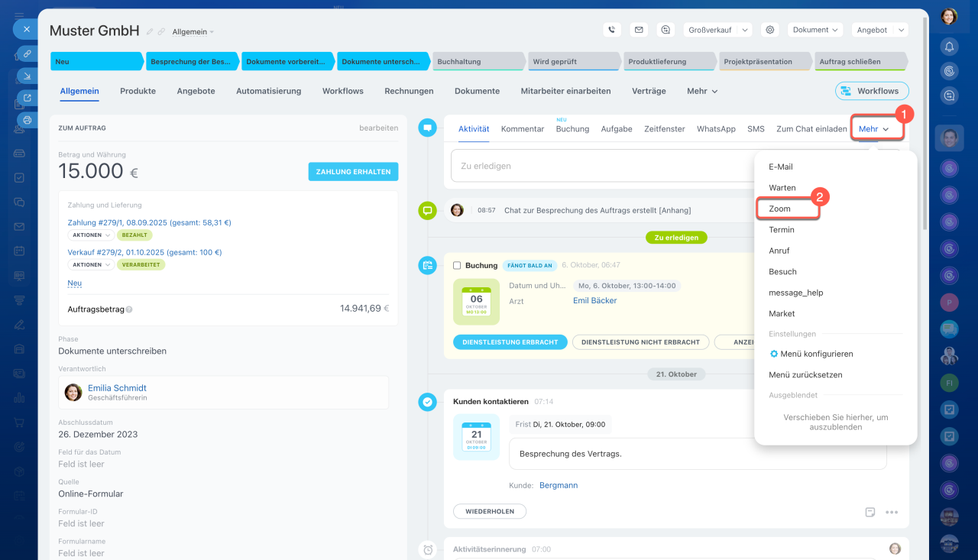The width and height of the screenshot is (978, 560).
Task: Close the deal panel with X button
Action: [x=26, y=29]
